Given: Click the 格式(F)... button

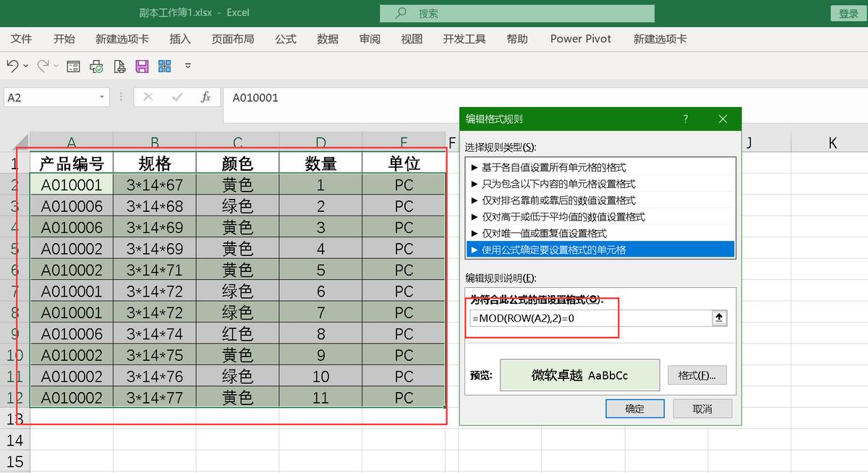Looking at the screenshot, I should click(x=697, y=376).
